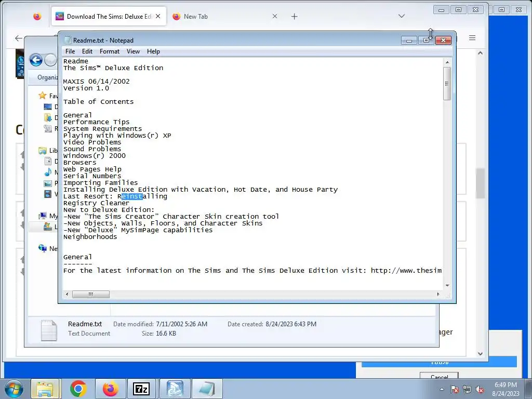Click the Organize button in Explorer toolbar

pos(47,77)
